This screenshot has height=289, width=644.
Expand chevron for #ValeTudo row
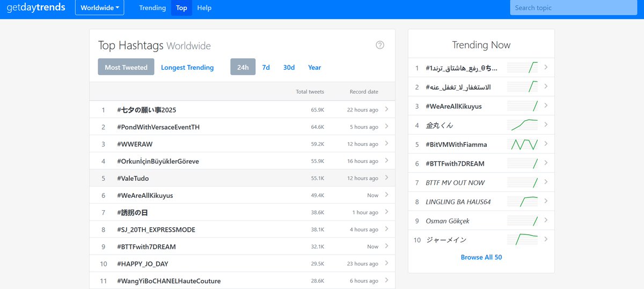click(387, 177)
